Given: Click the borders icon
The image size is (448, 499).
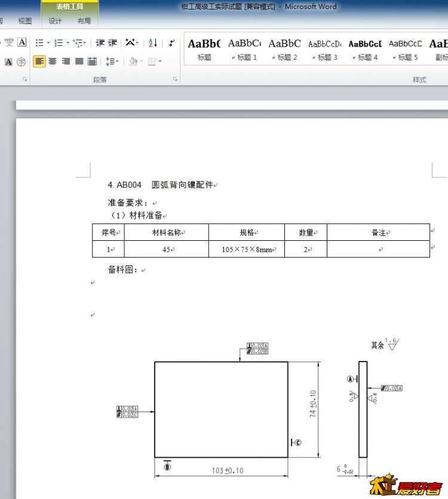Looking at the screenshot, I should 152,62.
